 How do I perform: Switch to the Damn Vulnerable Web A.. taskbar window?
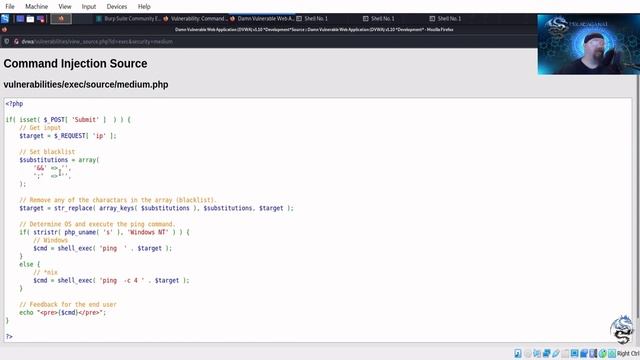[262, 18]
